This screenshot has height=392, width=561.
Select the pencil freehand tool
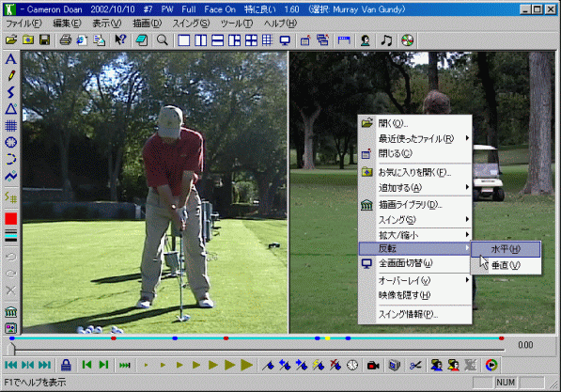pyautogui.click(x=10, y=75)
